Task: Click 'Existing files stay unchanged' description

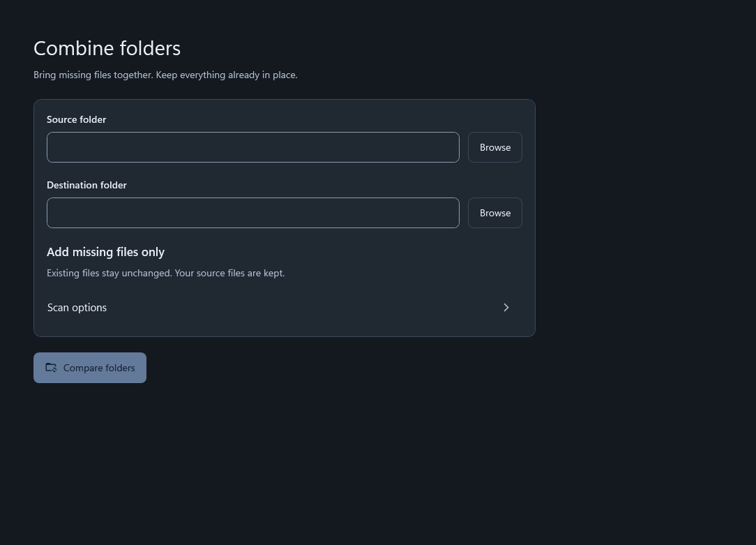Action: point(166,273)
